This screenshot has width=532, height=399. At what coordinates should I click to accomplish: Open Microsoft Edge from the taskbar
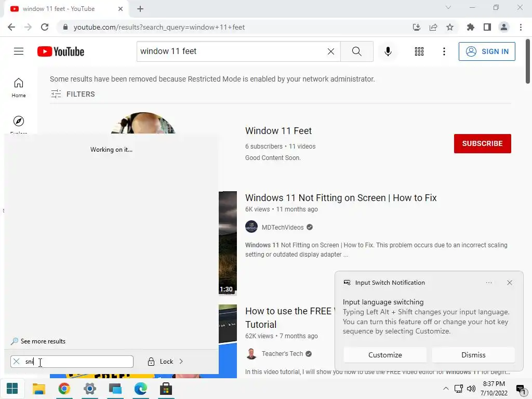point(140,389)
